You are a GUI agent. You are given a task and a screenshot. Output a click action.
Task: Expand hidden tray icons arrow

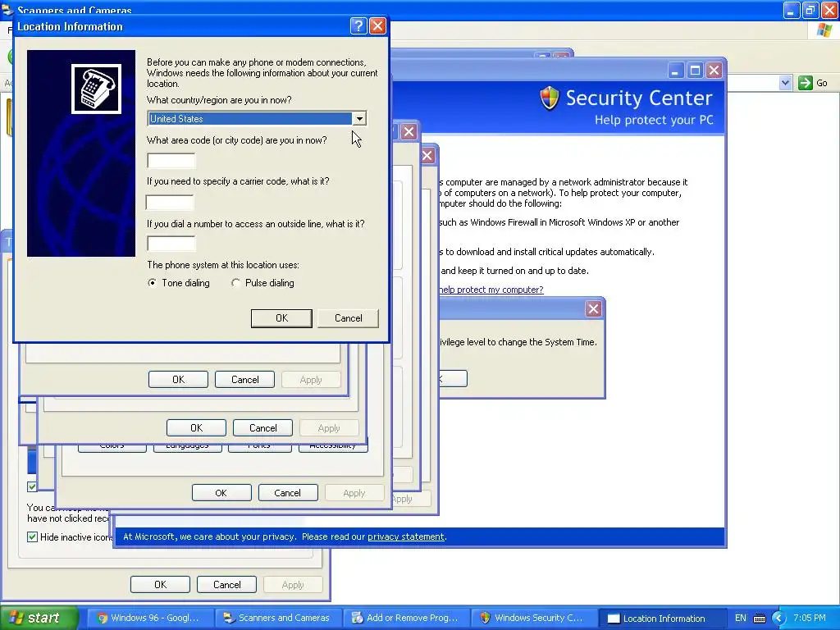[x=778, y=619]
